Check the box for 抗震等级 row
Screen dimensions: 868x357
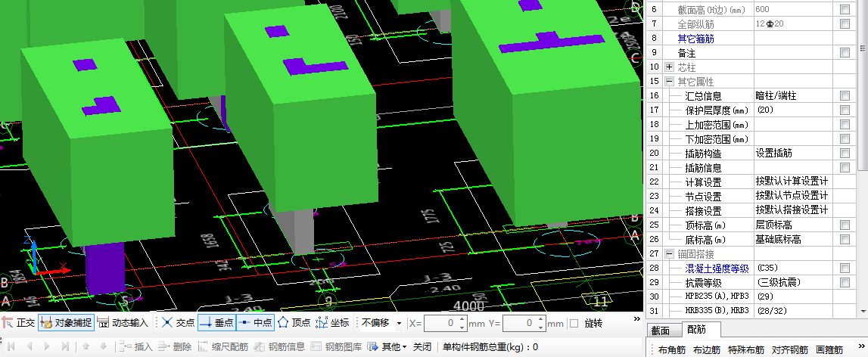tap(845, 283)
